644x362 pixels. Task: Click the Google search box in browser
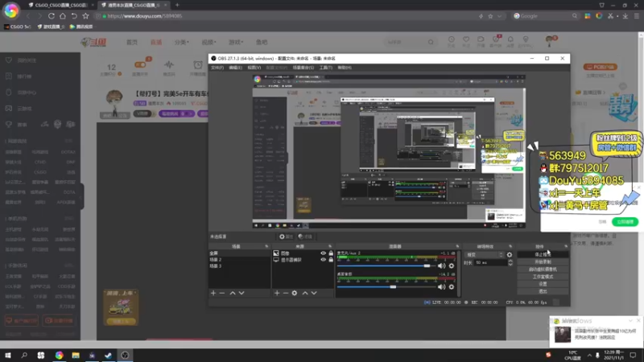pos(544,16)
